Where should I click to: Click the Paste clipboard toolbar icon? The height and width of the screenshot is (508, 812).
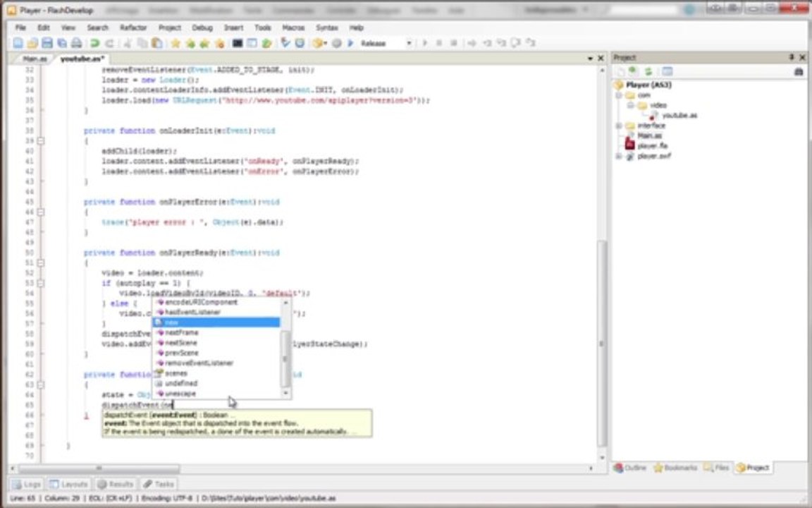[x=156, y=43]
